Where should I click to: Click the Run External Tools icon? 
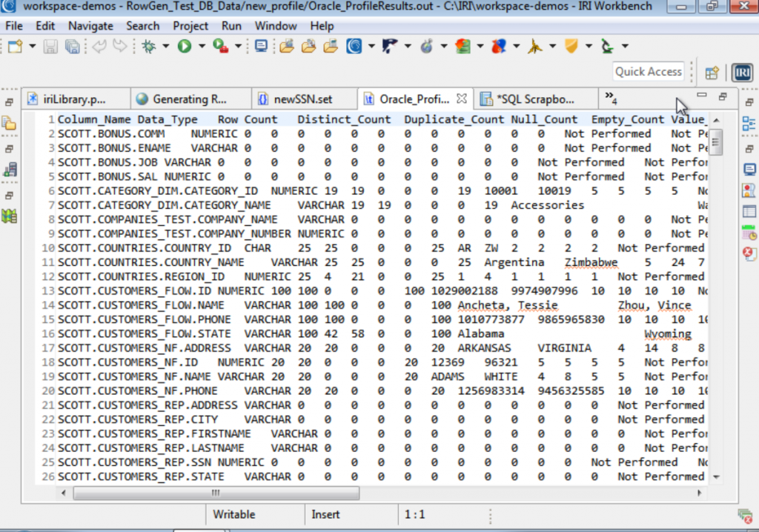pos(221,46)
